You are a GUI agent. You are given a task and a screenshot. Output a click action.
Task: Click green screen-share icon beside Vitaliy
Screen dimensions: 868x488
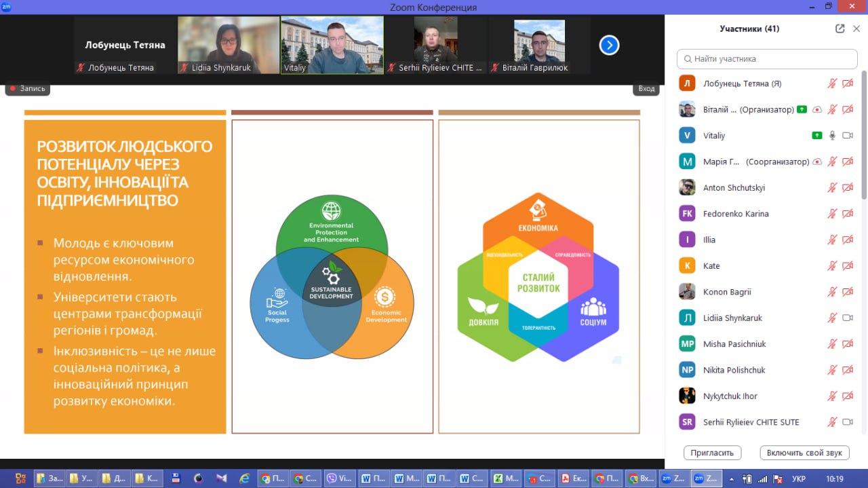coord(817,136)
